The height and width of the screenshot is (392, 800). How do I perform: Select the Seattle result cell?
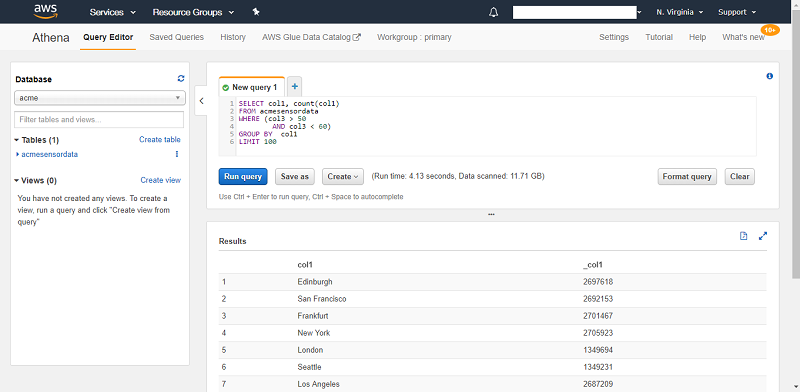point(309,367)
